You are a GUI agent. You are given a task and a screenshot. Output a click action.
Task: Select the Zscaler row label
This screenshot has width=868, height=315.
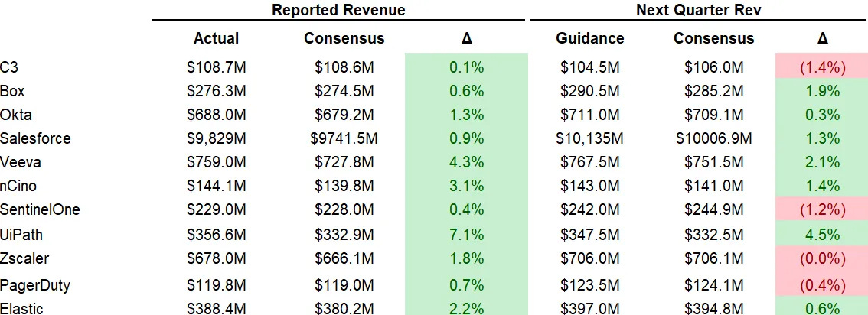(24, 258)
